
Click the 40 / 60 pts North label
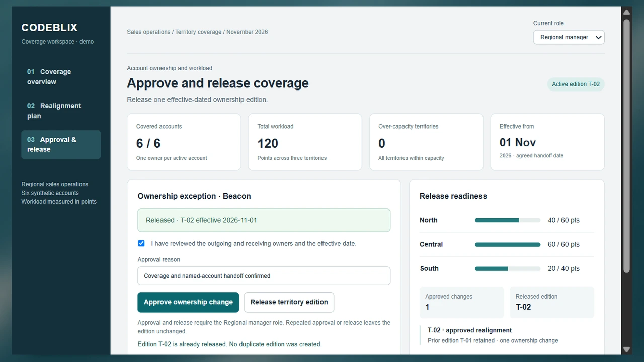click(563, 220)
